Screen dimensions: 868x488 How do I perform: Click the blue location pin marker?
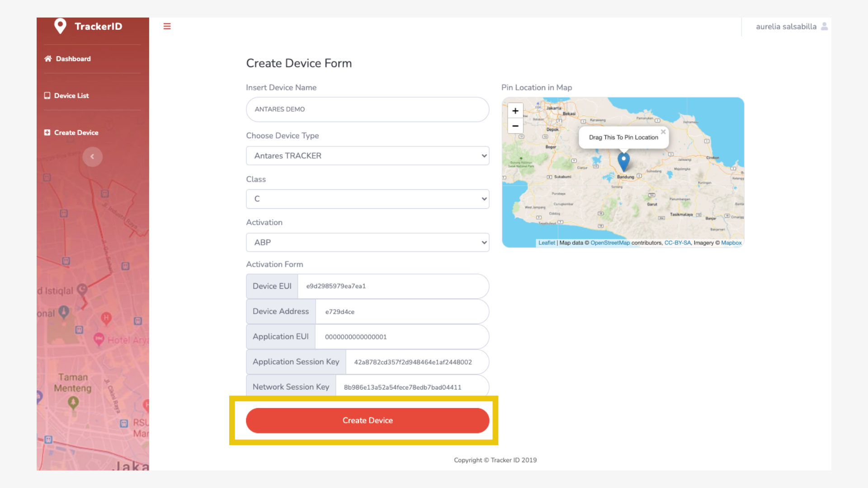(x=623, y=161)
